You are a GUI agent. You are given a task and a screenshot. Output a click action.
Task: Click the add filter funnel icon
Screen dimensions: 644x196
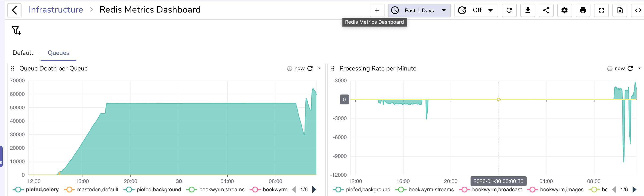[16, 30]
